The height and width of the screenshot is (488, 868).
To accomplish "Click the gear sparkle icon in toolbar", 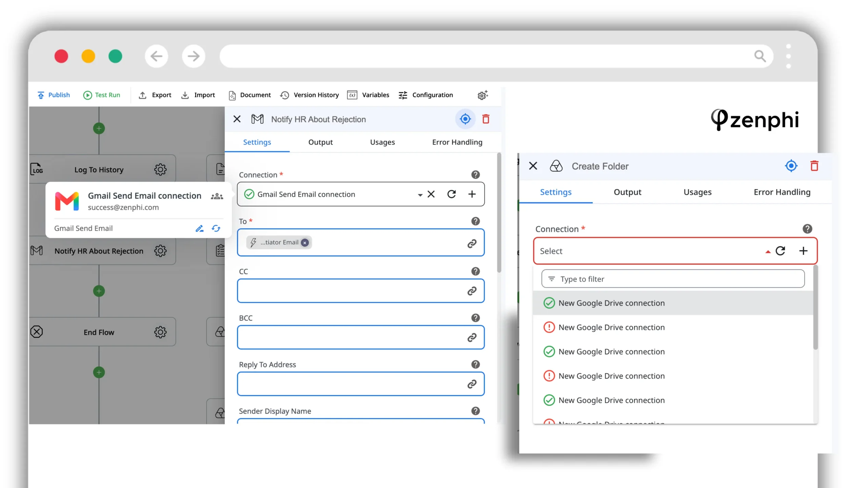I will [482, 95].
